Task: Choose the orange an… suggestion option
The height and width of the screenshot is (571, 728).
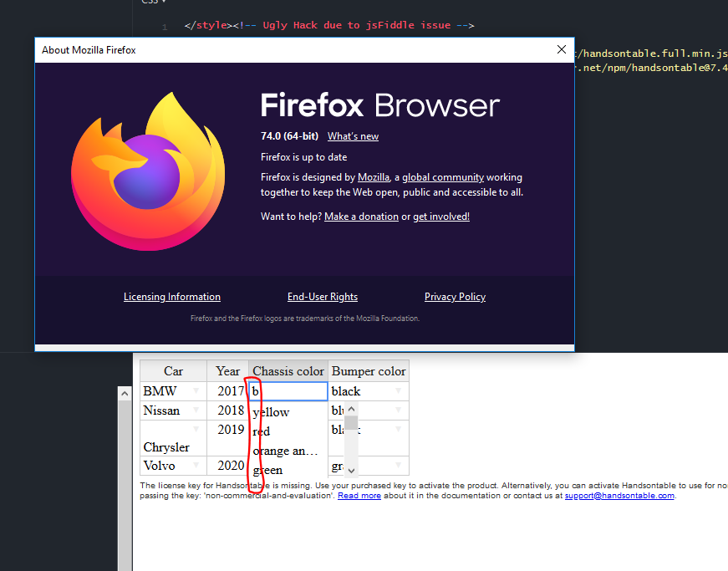Action: pos(288,451)
